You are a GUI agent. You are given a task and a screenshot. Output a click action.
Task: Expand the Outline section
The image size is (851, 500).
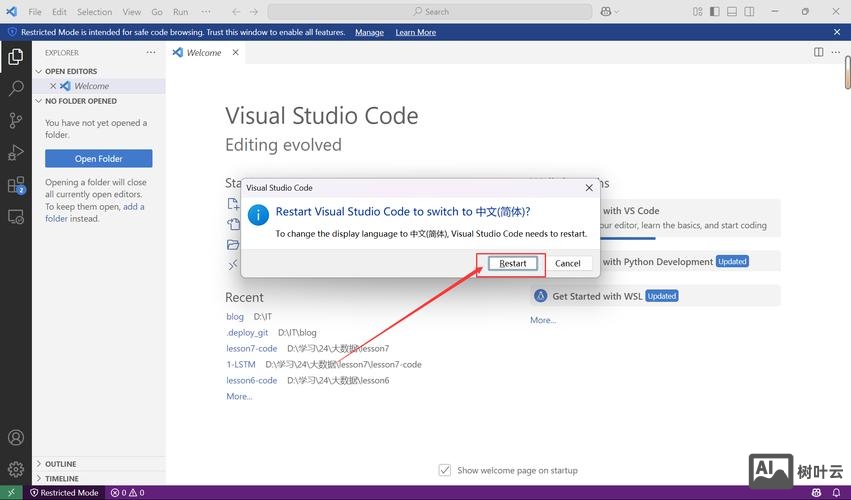pos(60,464)
